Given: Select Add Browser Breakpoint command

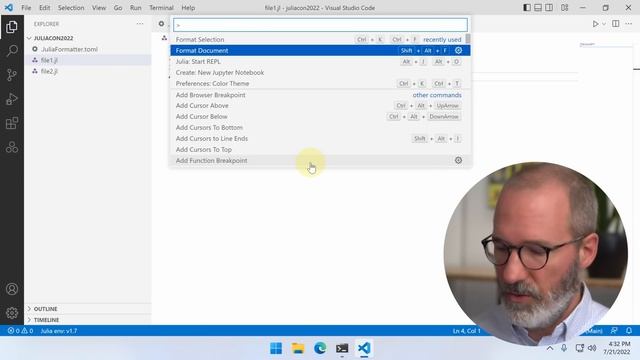Looking at the screenshot, I should (320, 95).
